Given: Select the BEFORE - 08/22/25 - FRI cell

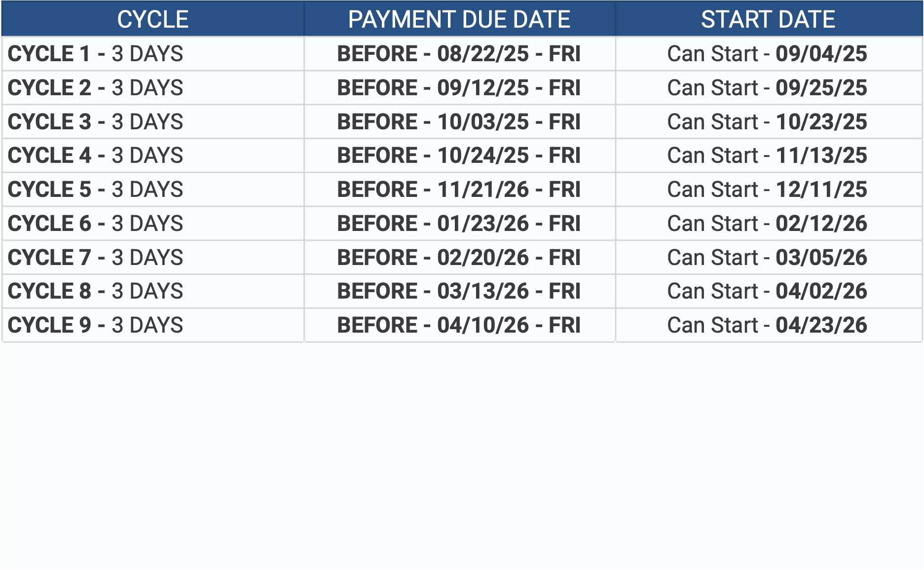Looking at the screenshot, I should point(459,54).
